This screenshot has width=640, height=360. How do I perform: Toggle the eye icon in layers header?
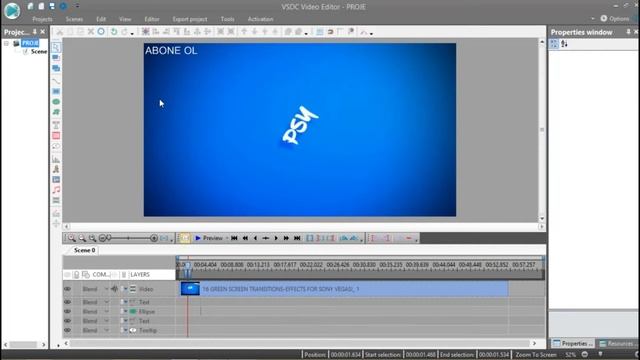67,275
